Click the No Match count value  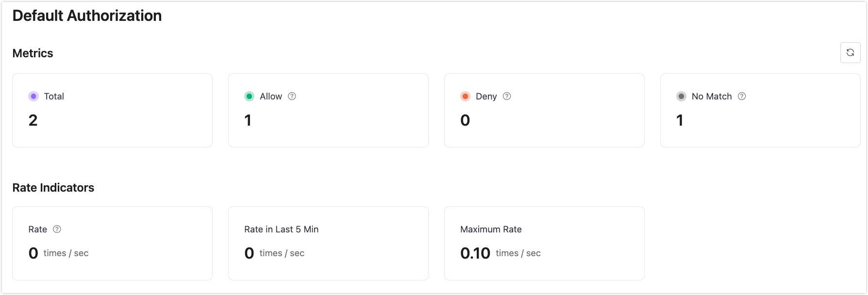click(x=680, y=120)
